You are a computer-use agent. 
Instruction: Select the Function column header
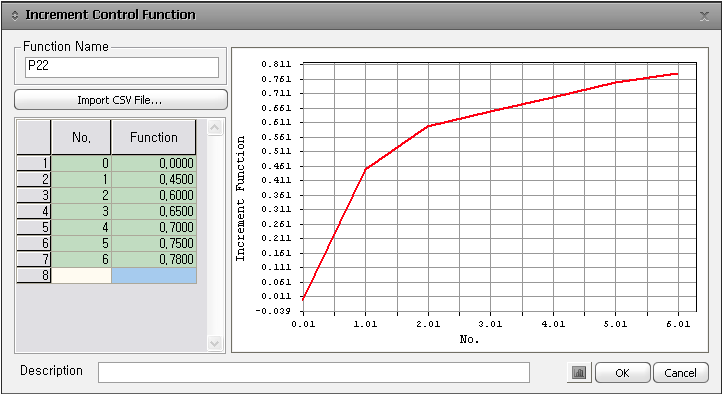click(154, 137)
